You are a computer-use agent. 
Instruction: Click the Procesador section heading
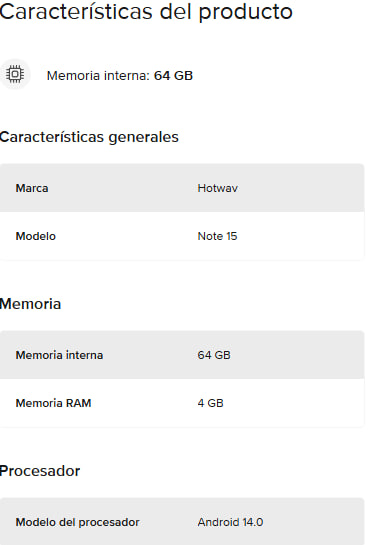click(40, 471)
